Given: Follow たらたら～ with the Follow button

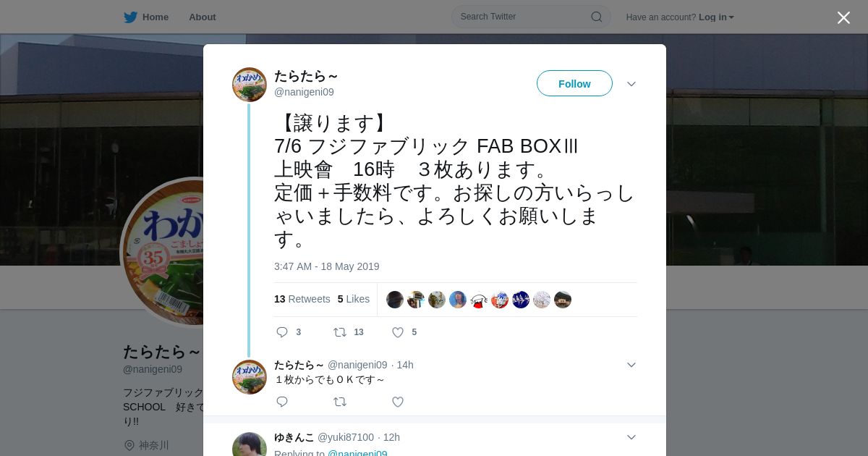Looking at the screenshot, I should pos(574,83).
